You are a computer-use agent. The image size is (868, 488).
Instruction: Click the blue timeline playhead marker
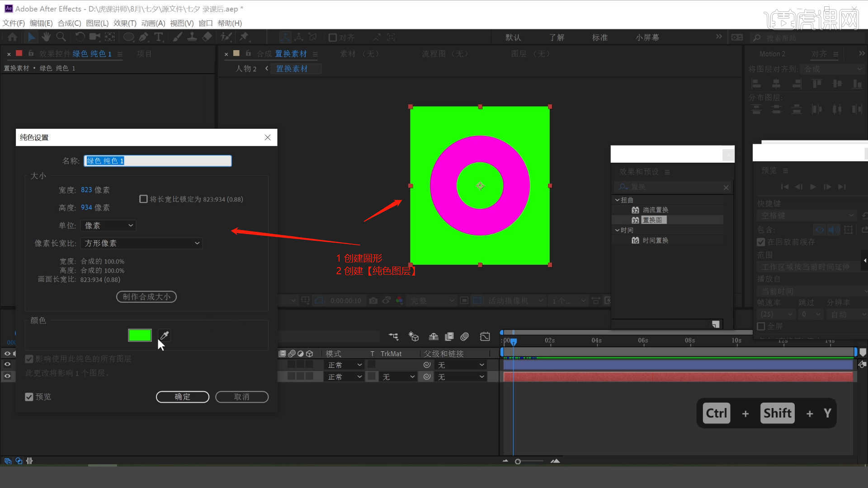tap(514, 342)
